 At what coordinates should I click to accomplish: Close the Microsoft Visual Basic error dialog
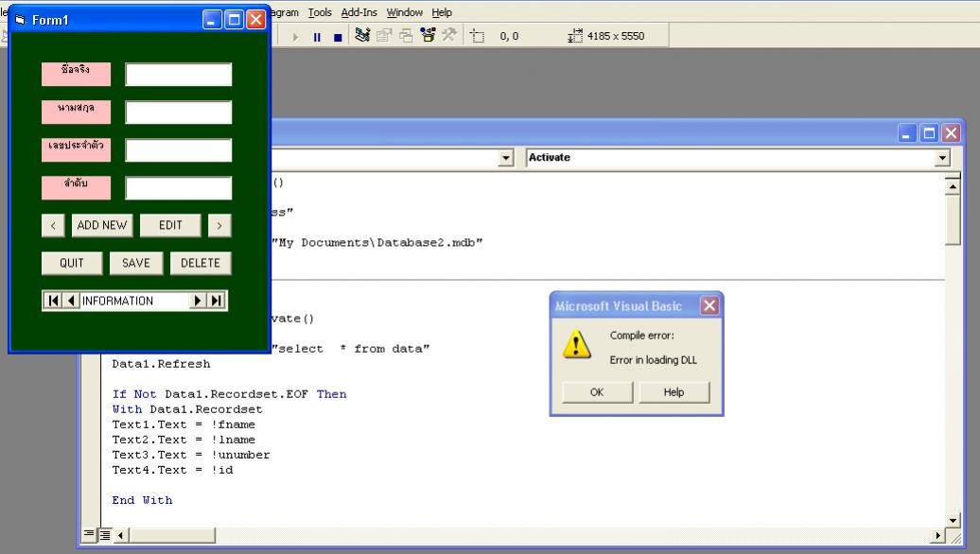[709, 305]
